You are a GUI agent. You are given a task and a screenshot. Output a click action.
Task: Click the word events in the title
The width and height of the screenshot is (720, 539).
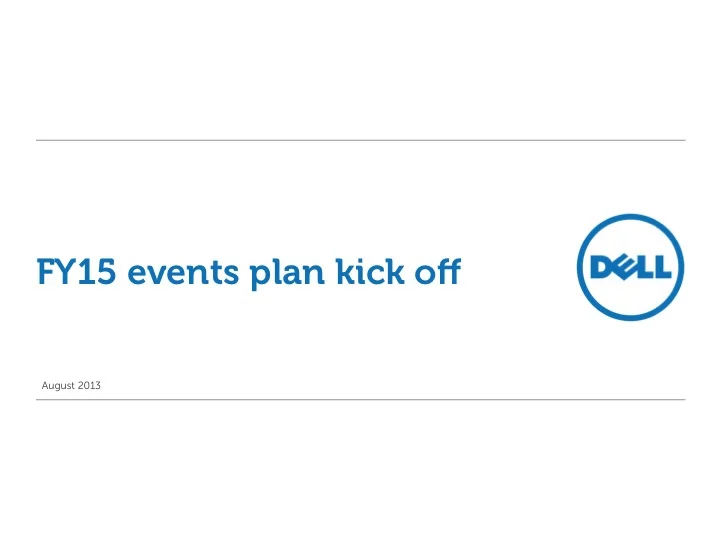pyautogui.click(x=183, y=273)
